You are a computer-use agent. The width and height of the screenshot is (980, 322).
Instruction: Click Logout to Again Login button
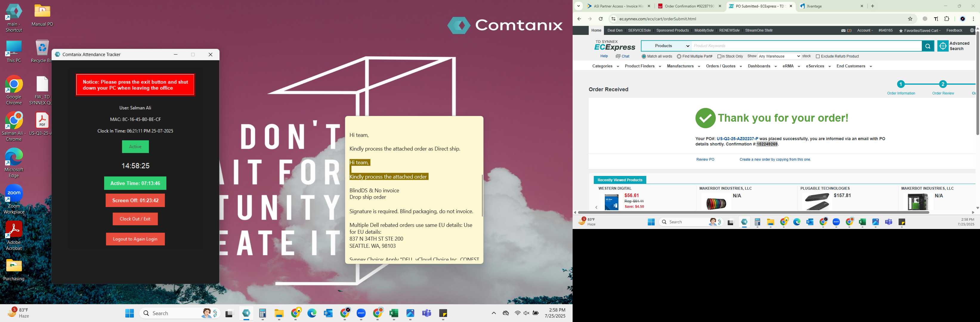(x=135, y=239)
